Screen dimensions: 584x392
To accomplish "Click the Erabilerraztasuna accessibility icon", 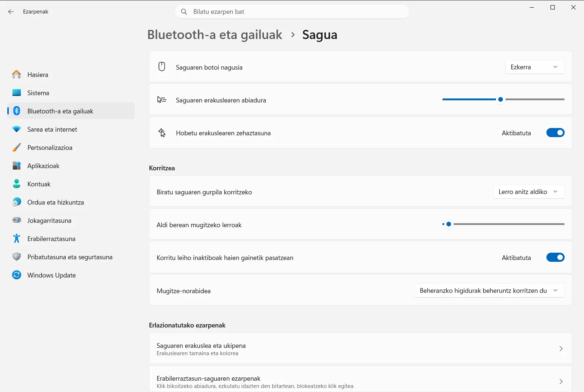I will click(x=16, y=238).
